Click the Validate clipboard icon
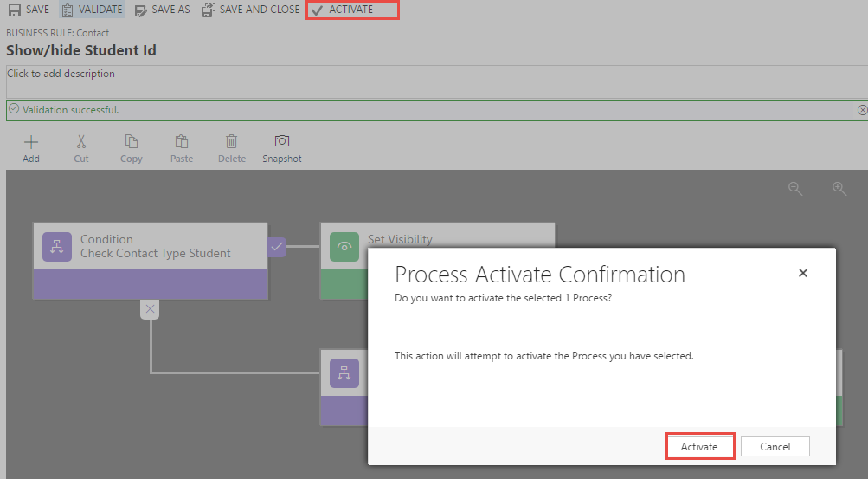Screen dimensions: 868x479 67,10
